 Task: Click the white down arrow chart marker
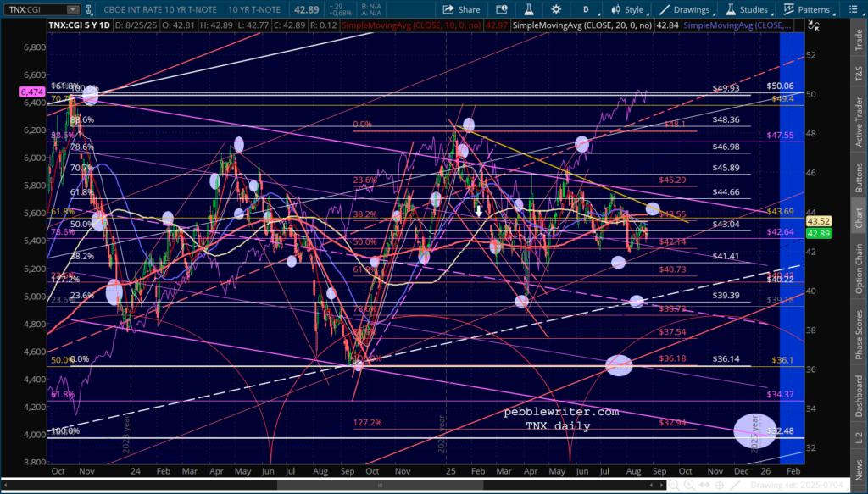[x=480, y=211]
